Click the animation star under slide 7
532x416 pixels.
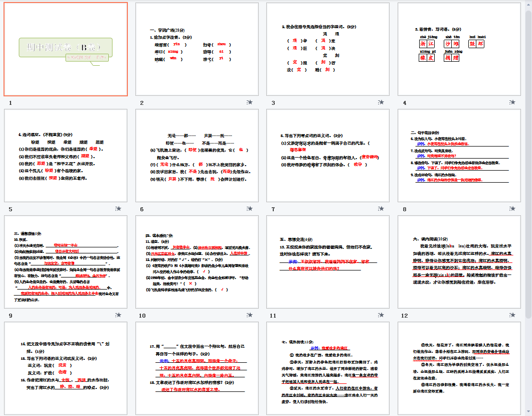tap(381, 209)
